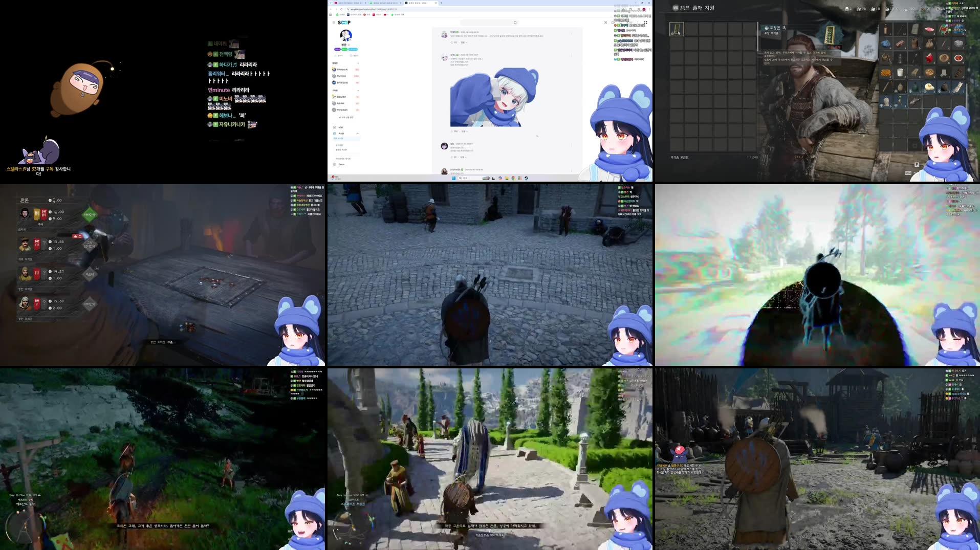Click the Windows Start button
Image resolution: width=980 pixels, height=550 pixels.
pos(453,177)
